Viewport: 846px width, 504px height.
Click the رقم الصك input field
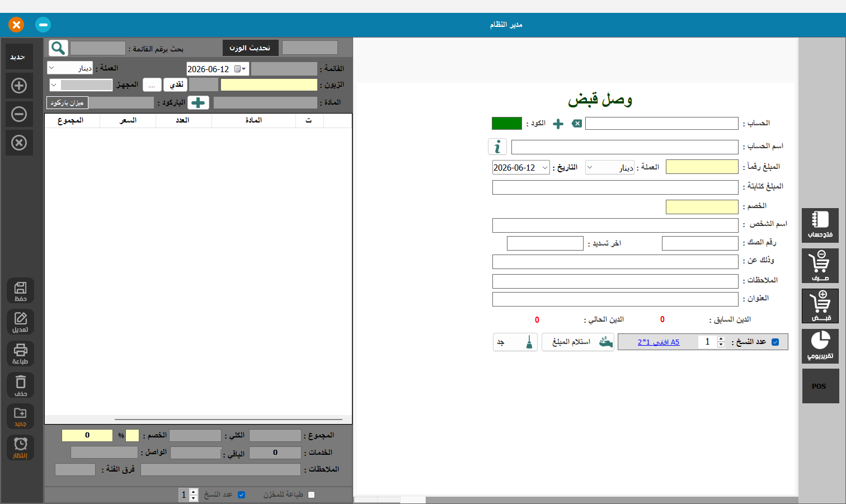tap(700, 243)
